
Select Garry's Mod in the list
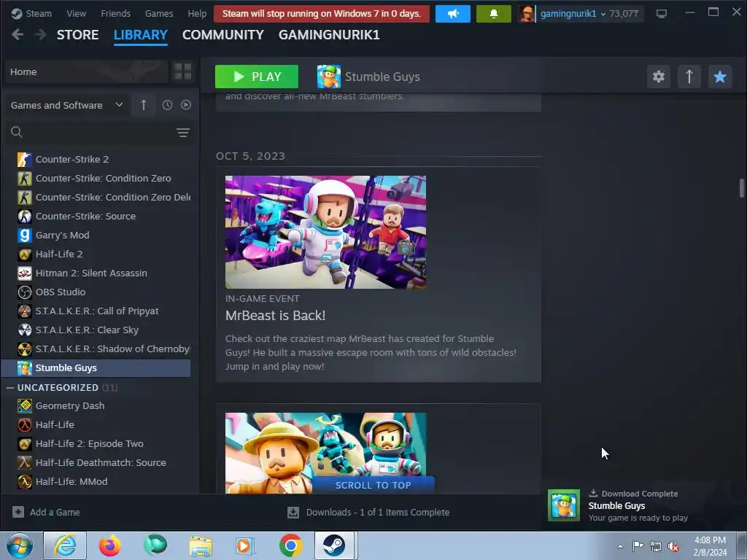click(62, 236)
